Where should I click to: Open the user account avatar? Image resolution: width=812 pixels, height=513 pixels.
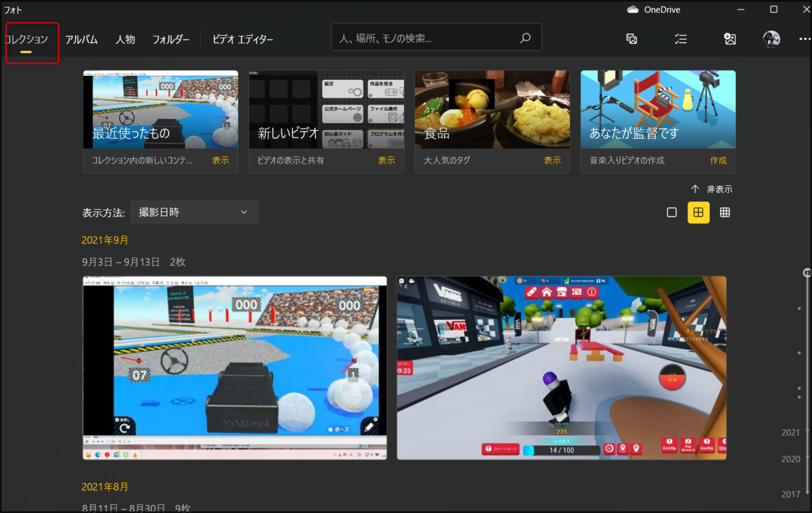(771, 39)
